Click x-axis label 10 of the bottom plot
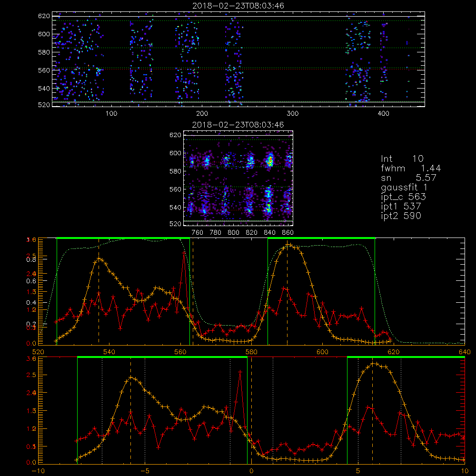This screenshot has height=476, width=476. [465, 471]
